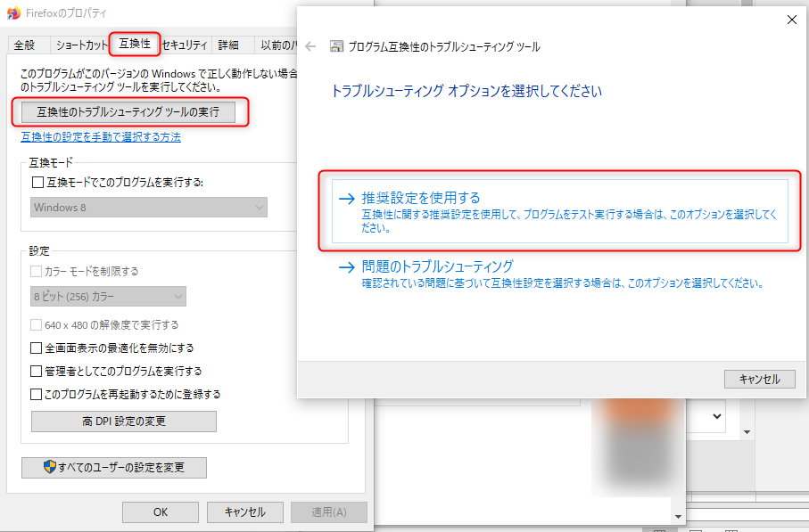Image resolution: width=809 pixels, height=532 pixels.
Task: Choose the 問題のトラブルシューティング option
Action: point(437,266)
